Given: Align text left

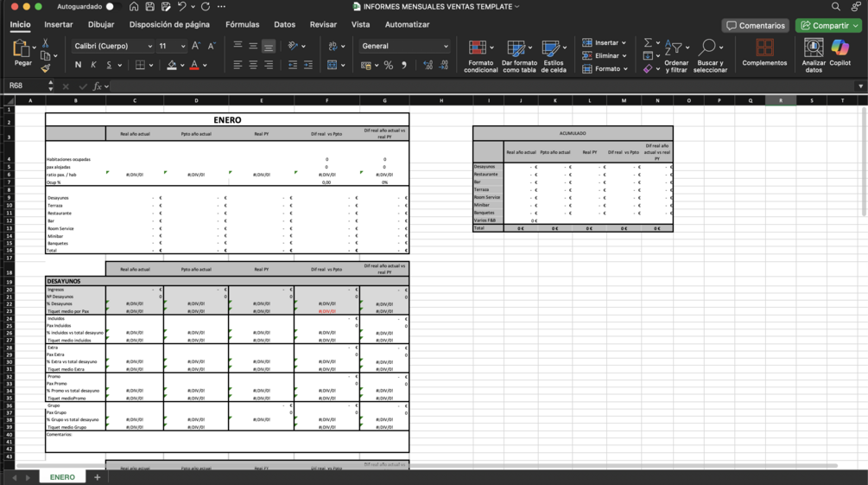Looking at the screenshot, I should pyautogui.click(x=238, y=65).
